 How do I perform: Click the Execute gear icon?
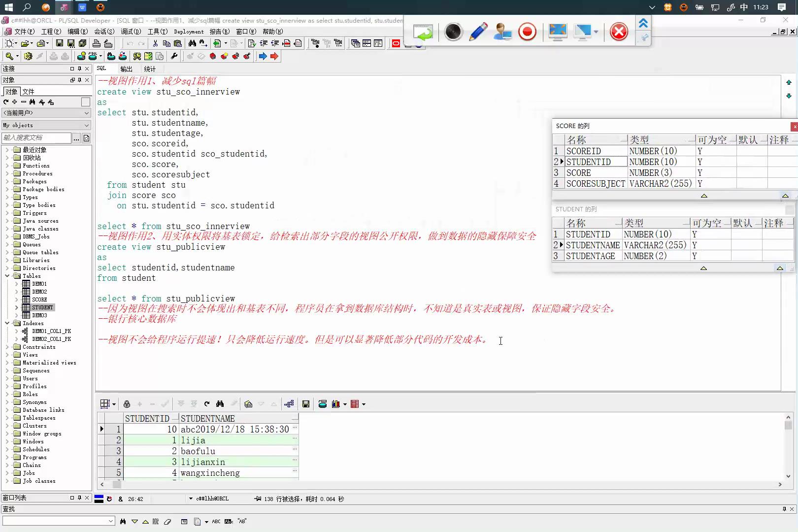[x=28, y=56]
